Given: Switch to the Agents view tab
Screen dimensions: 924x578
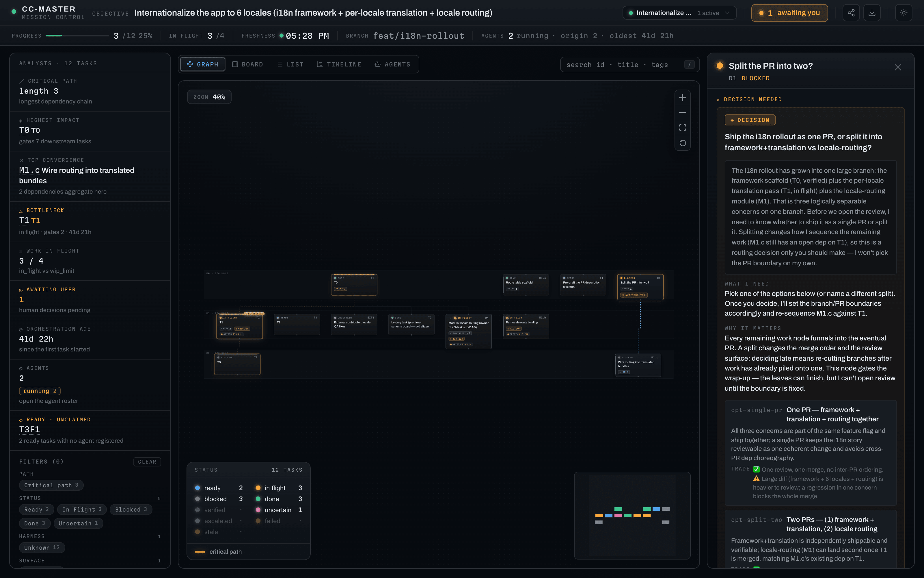Looking at the screenshot, I should point(392,64).
